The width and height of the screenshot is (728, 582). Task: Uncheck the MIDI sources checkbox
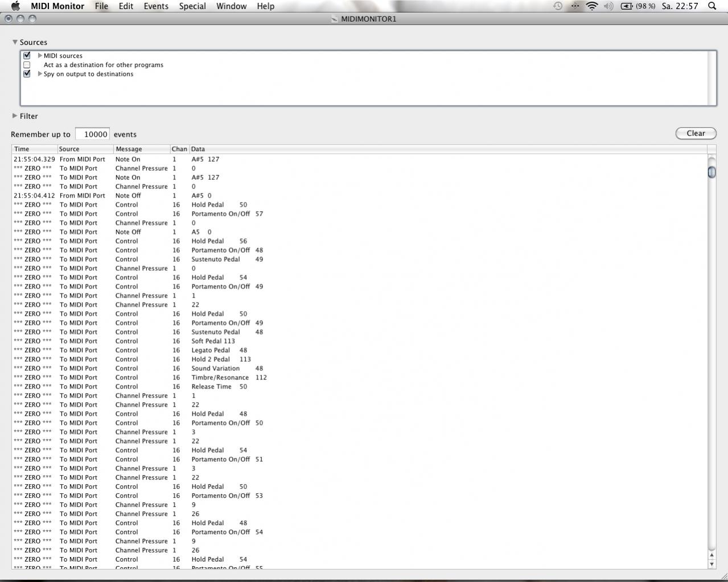[27, 55]
